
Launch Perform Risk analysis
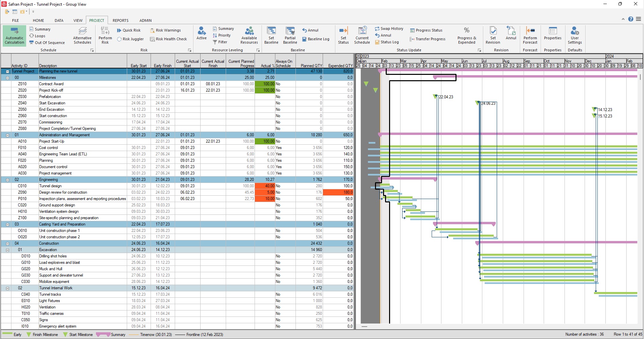105,36
